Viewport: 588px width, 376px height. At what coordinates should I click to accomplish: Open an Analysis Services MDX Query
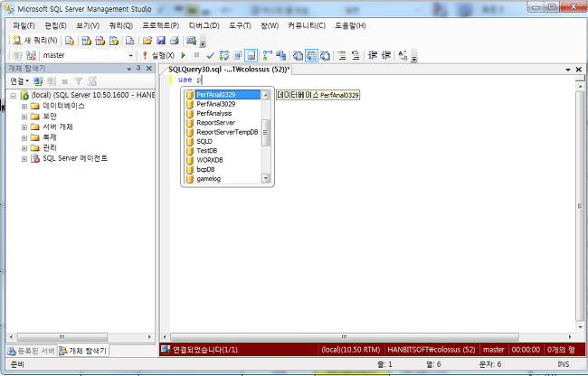click(86, 41)
